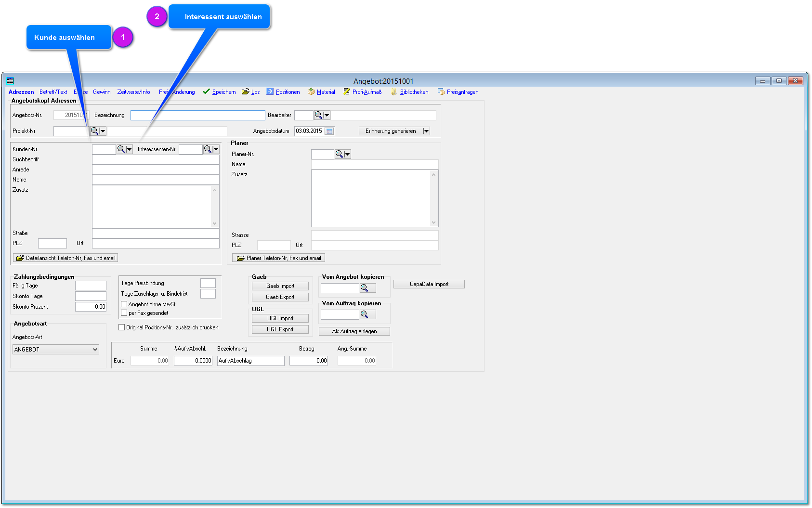Click the customer Zusatz scrollbar down arrow
812x508 pixels.
(x=215, y=223)
